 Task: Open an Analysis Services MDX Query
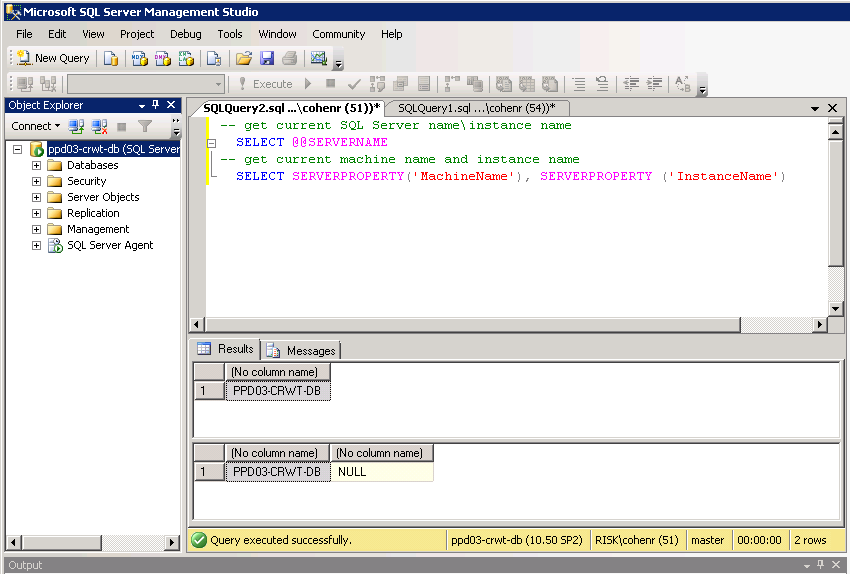coord(139,58)
